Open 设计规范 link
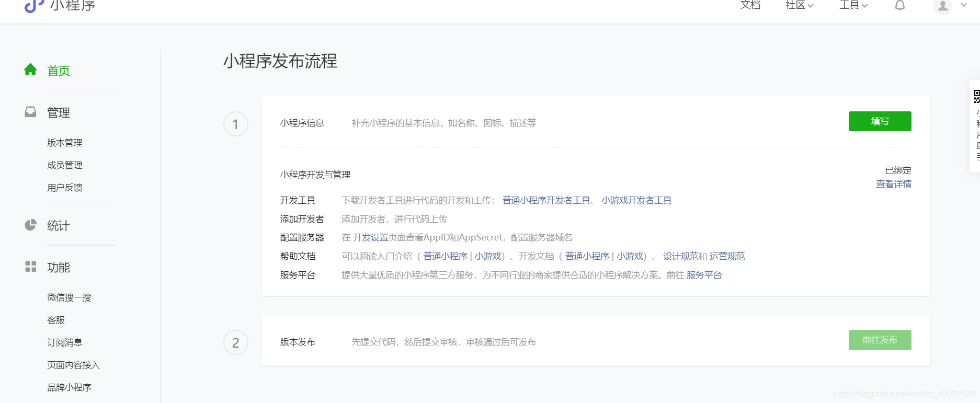This screenshot has width=980, height=403. [x=681, y=256]
